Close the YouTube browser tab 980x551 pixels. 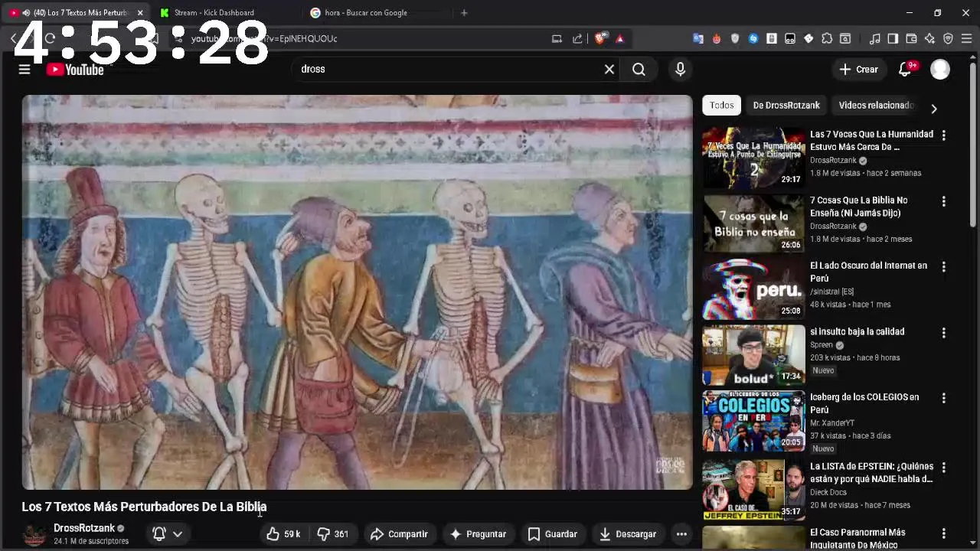coord(140,13)
